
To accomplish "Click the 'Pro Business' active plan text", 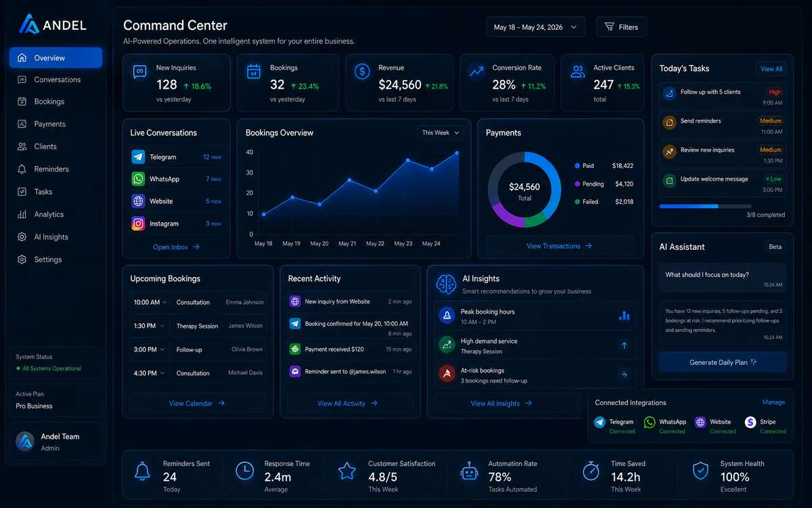I will pos(35,406).
